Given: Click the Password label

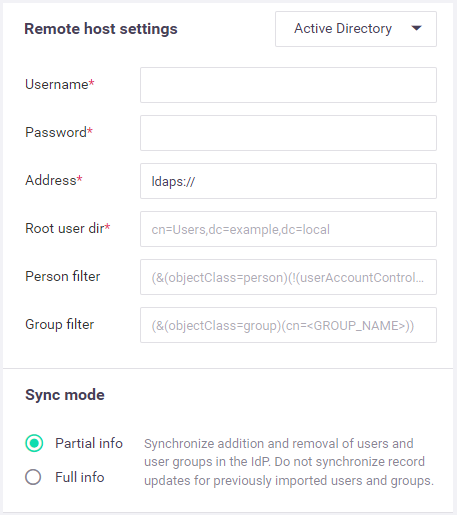Looking at the screenshot, I should (59, 132).
